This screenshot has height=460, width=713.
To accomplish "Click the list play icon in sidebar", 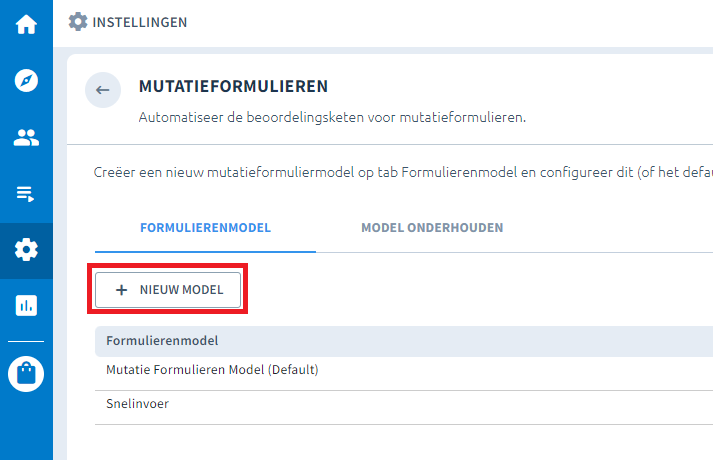I will (26, 194).
